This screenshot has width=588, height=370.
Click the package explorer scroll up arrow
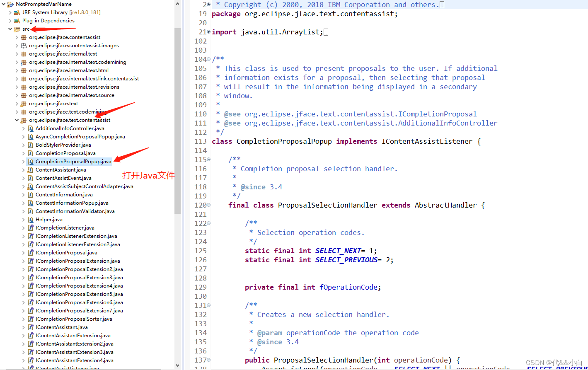(178, 4)
